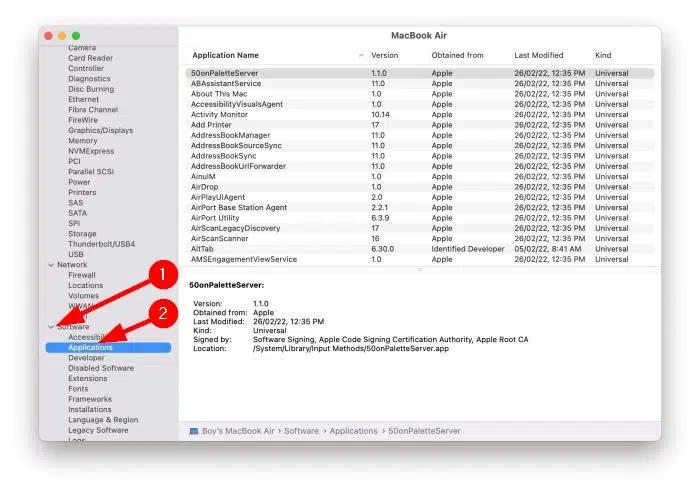
Task: Click Applications in the path bar
Action: point(354,431)
